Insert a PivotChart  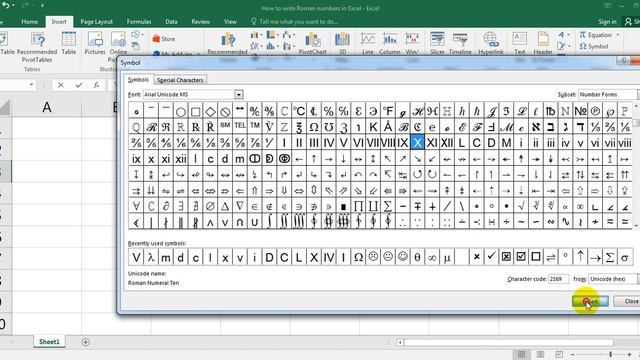(312, 44)
